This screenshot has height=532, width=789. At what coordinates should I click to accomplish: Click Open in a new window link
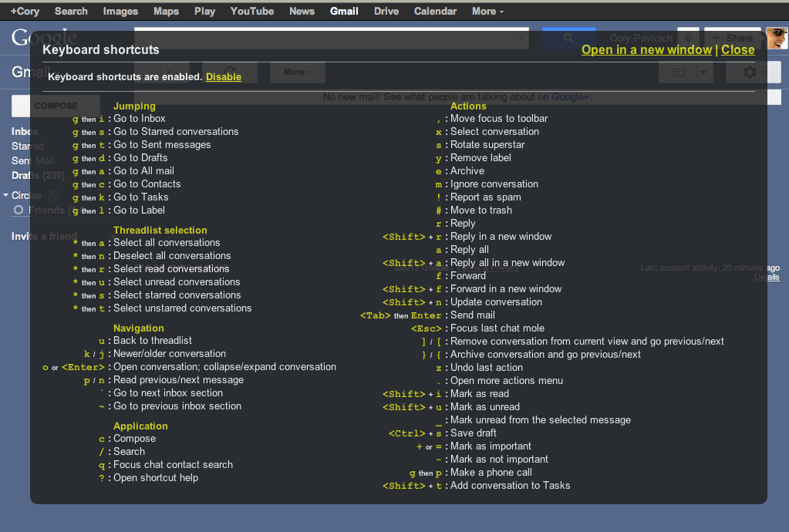tap(646, 50)
